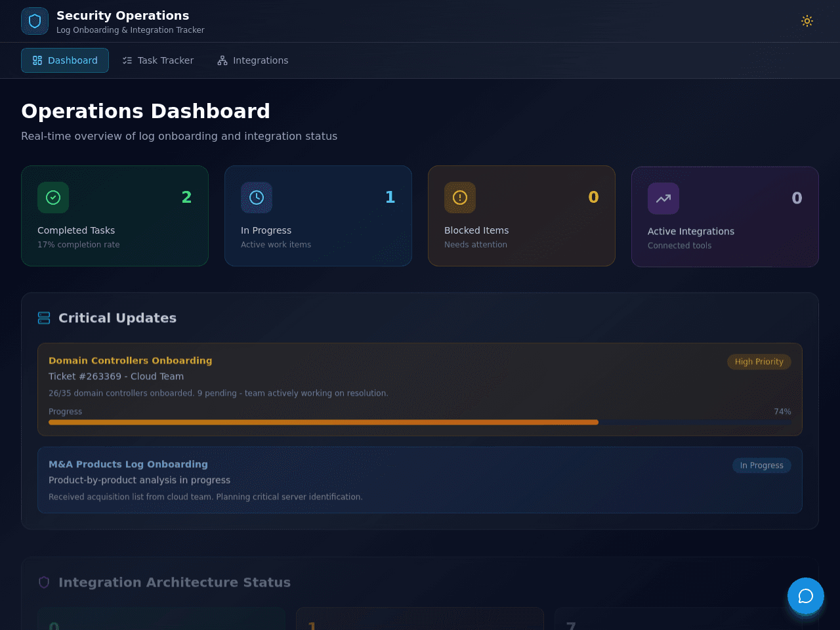Click the Completed Tasks count 2

click(x=187, y=198)
